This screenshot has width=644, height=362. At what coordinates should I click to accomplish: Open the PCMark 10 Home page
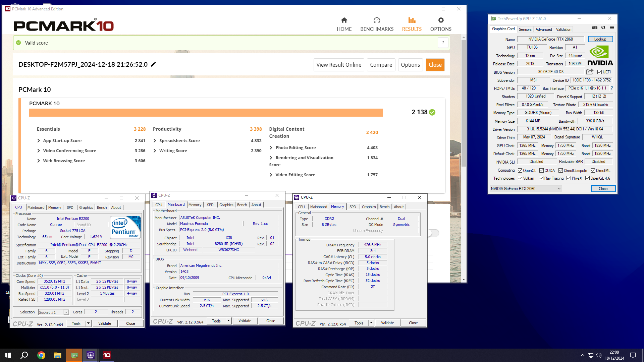(x=344, y=24)
